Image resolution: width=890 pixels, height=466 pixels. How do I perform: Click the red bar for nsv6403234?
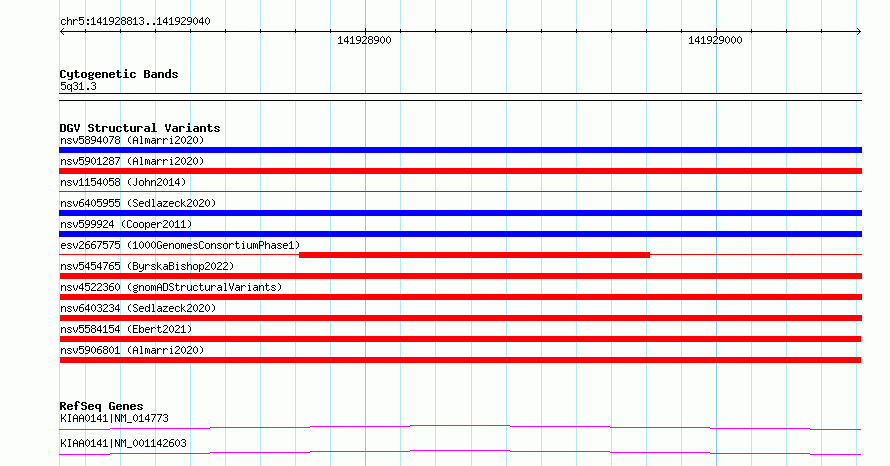(x=460, y=318)
